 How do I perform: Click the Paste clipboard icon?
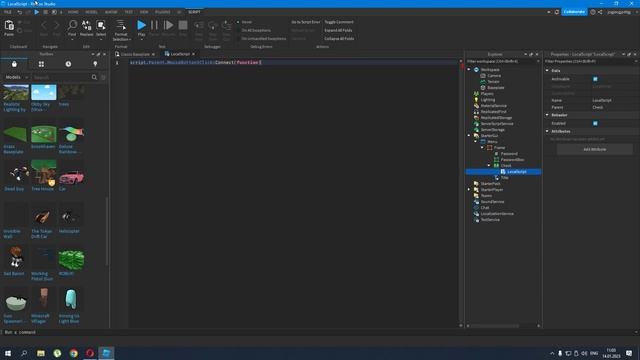tap(9, 26)
